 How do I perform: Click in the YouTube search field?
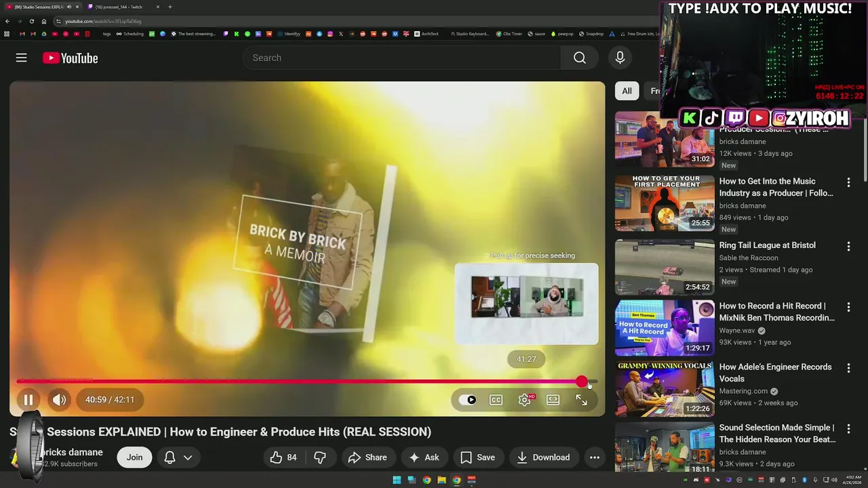[x=401, y=58]
